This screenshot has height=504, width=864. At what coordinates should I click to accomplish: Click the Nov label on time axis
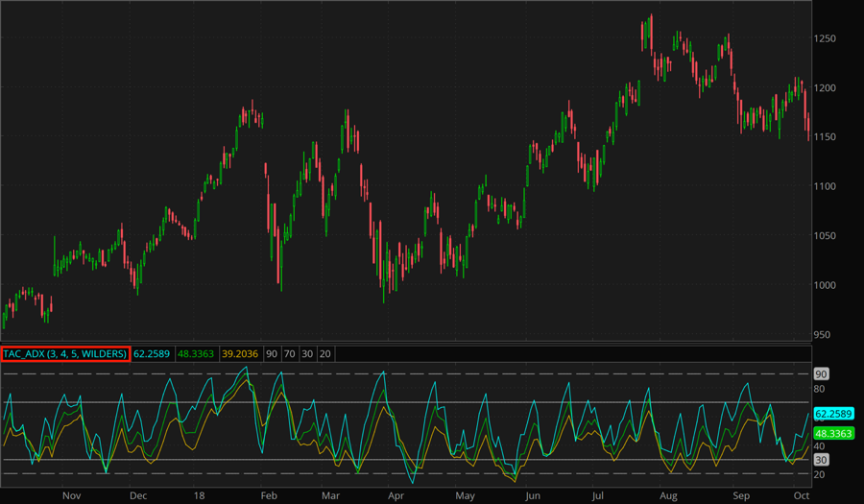coord(71,495)
